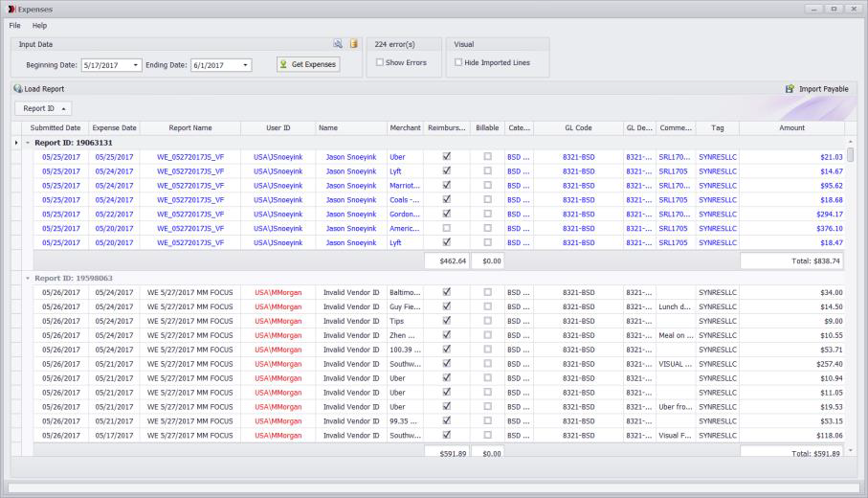This screenshot has width=868, height=498.
Task: Toggle Reimbursable checkbox for the $21.03 Uber expense
Action: (446, 157)
